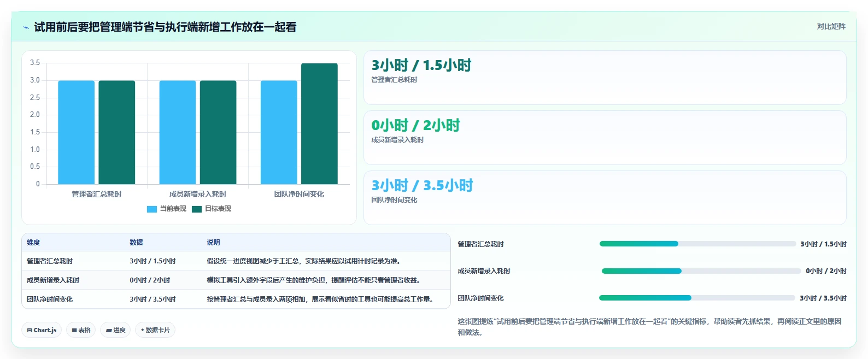Click the chart axis label 成员新增录入耗时
This screenshot has width=868, height=359.
pyautogui.click(x=198, y=194)
